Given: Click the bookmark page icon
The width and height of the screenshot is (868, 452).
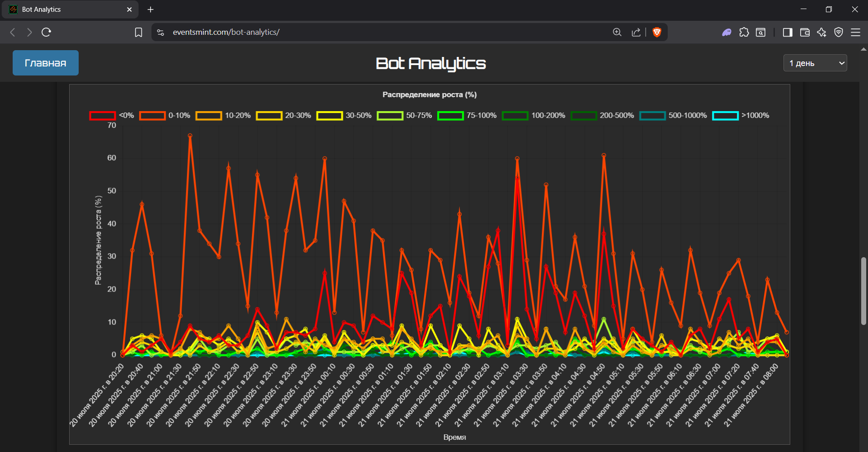Looking at the screenshot, I should pos(138,32).
